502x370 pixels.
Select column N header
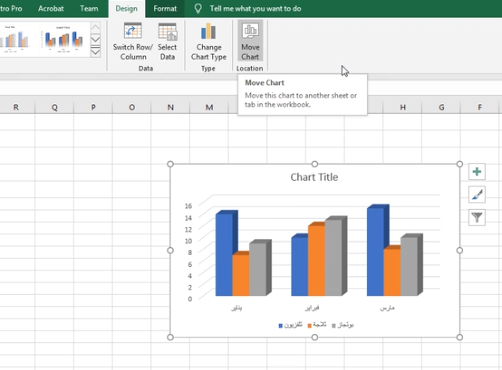click(170, 107)
